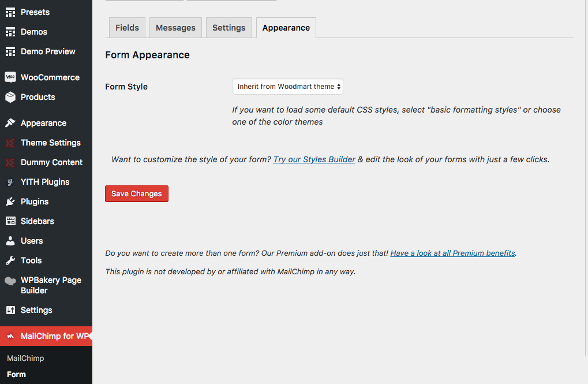
Task: Click the Plugins plug icon
Action: [x=10, y=202]
